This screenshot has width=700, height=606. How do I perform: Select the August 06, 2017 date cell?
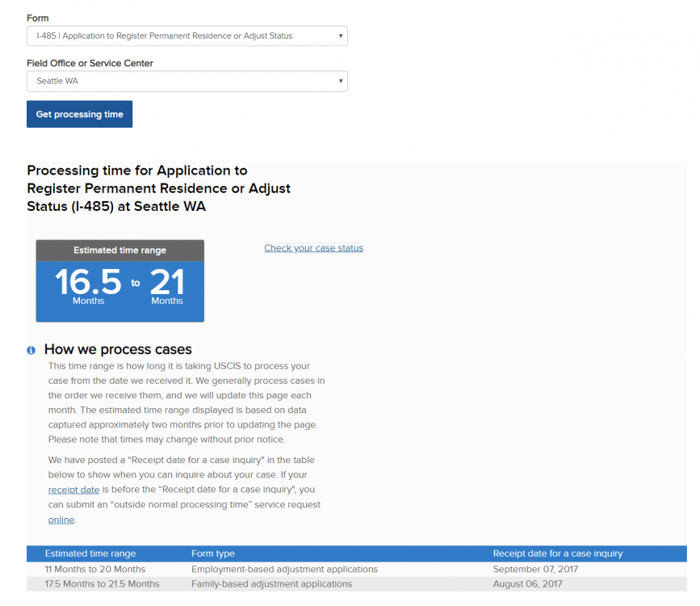tap(527, 583)
